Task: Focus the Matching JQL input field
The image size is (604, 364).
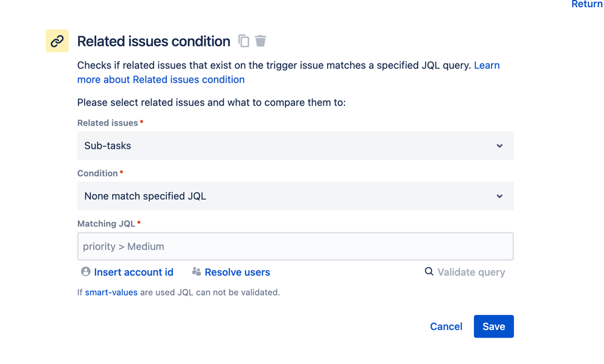Action: [295, 247]
